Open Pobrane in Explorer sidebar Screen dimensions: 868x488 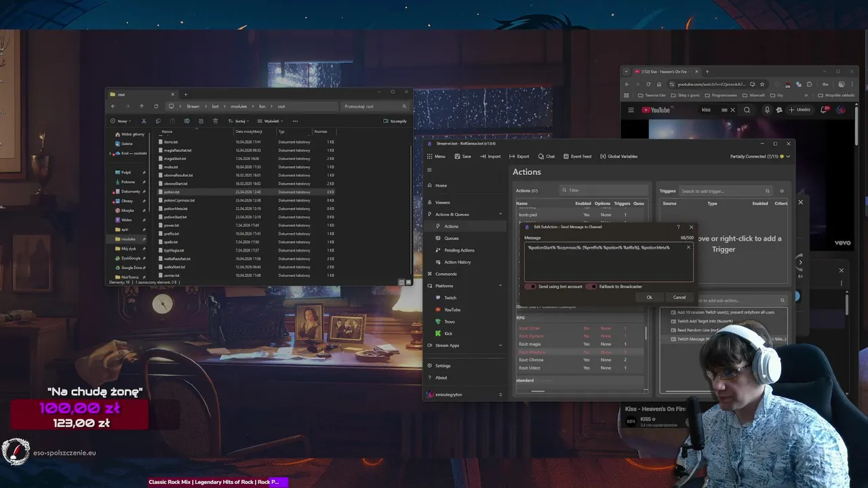pyautogui.click(x=128, y=182)
